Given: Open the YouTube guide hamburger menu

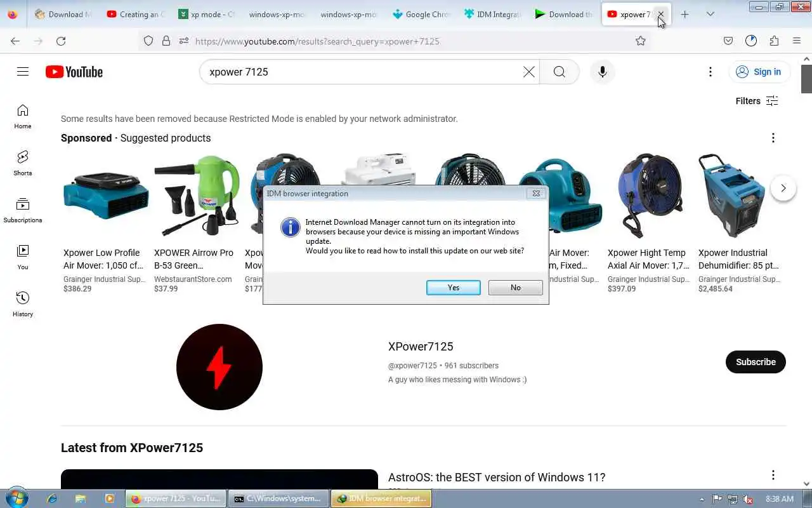Looking at the screenshot, I should pyautogui.click(x=23, y=72).
